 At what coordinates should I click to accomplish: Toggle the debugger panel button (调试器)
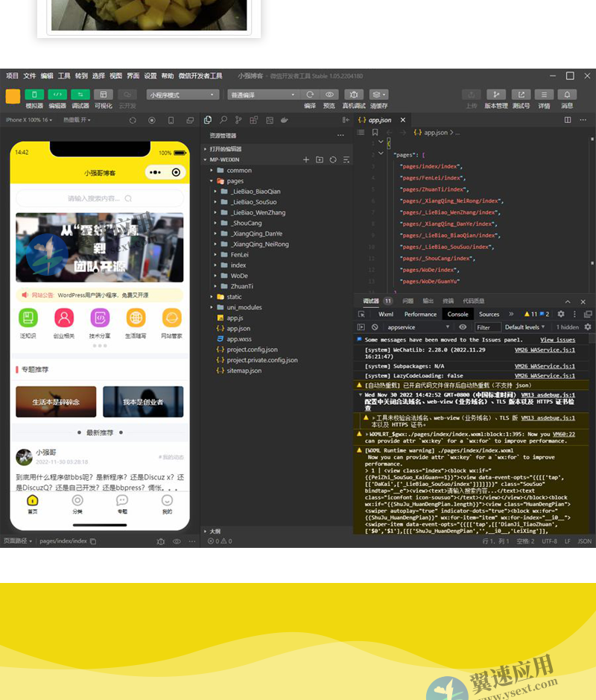(x=80, y=95)
